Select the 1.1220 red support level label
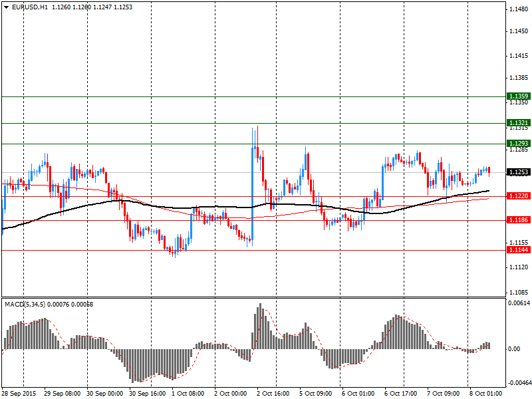 point(519,196)
